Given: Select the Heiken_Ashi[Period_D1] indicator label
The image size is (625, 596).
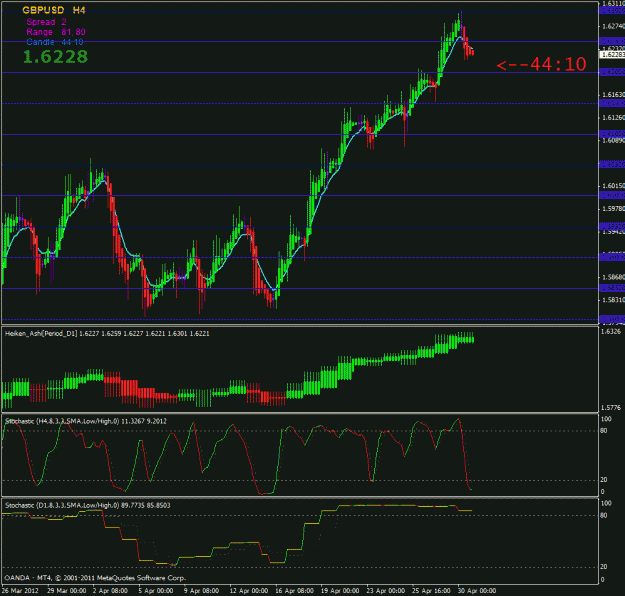Looking at the screenshot, I should pyautogui.click(x=107, y=333).
